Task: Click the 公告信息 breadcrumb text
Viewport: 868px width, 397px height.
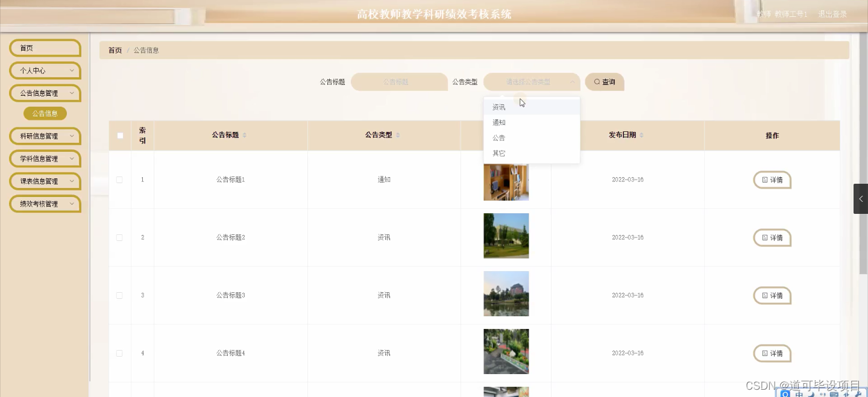Action: (x=146, y=51)
